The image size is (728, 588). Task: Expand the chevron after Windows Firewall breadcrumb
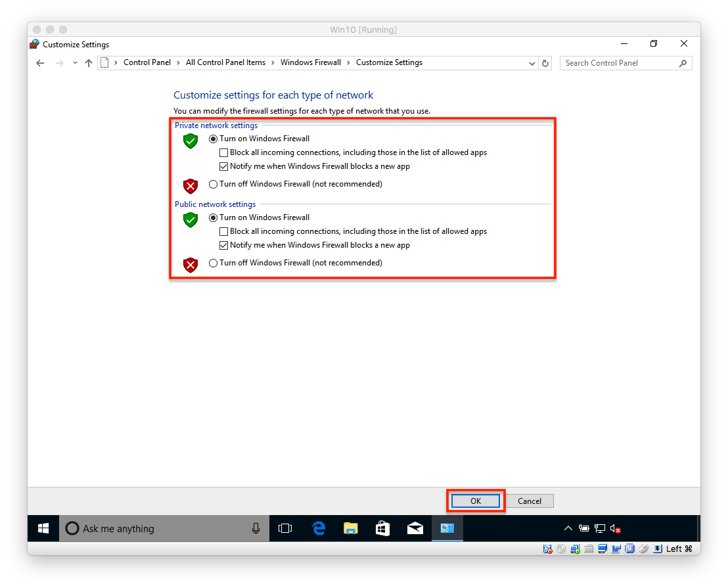348,62
